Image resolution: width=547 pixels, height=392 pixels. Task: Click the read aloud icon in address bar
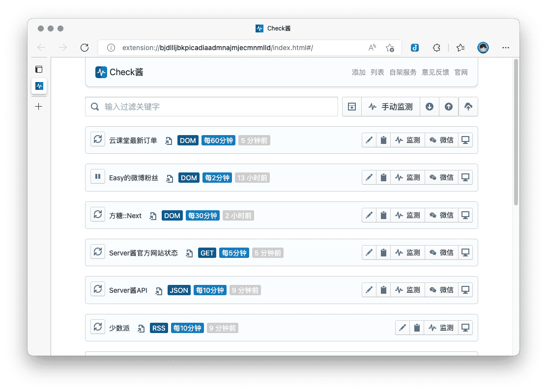pos(372,48)
